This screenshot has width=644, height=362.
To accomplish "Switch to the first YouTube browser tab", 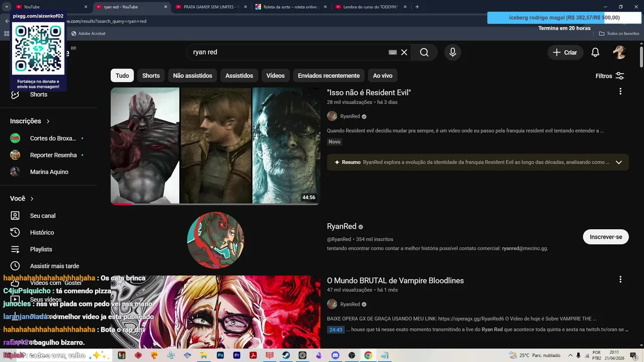I will click(52, 7).
